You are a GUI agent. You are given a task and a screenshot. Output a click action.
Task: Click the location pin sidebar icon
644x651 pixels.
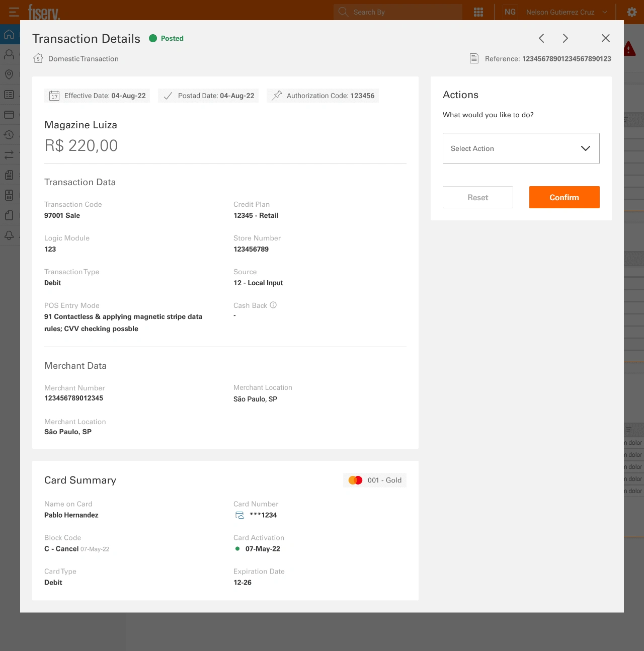pyautogui.click(x=9, y=74)
